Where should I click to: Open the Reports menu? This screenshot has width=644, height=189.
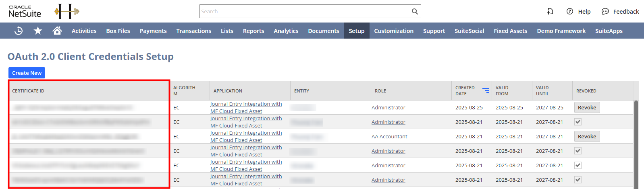[253, 31]
